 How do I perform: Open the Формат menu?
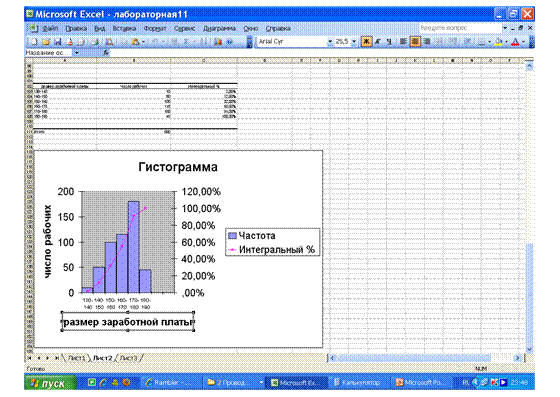pyautogui.click(x=155, y=29)
